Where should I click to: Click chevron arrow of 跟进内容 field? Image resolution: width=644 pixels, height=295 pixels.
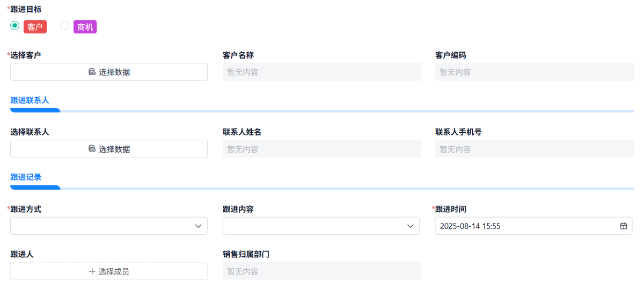(411, 226)
